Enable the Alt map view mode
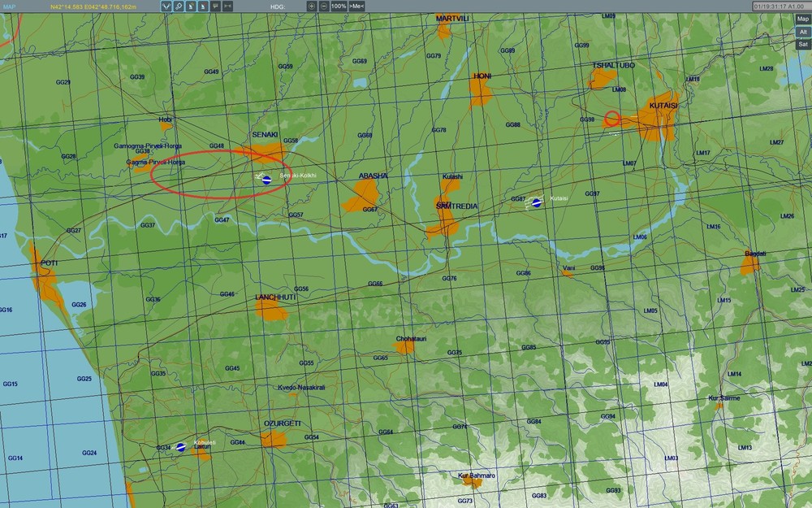812x508 pixels. tap(802, 32)
